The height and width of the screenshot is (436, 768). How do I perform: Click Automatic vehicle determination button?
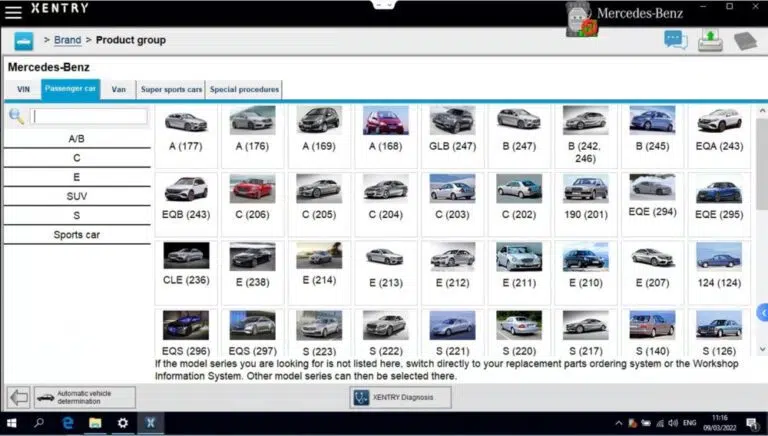[x=85, y=397]
